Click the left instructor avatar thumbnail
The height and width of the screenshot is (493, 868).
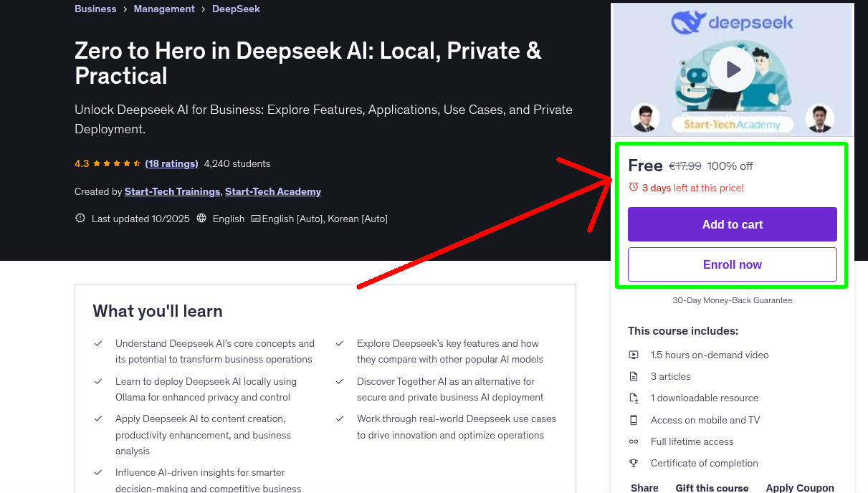coord(644,118)
